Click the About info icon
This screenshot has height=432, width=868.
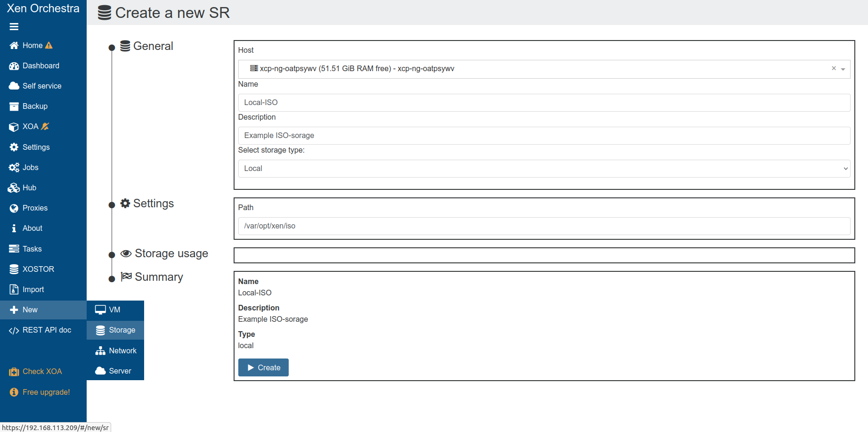(x=14, y=228)
